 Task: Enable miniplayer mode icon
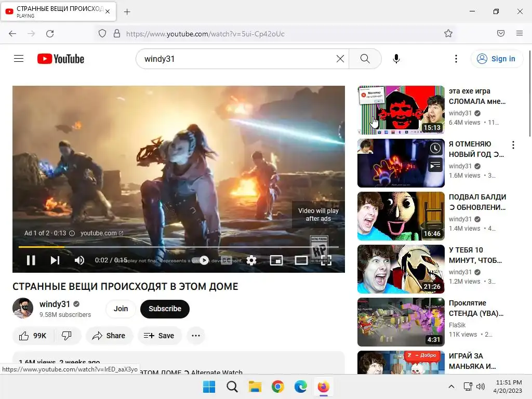coord(276,260)
